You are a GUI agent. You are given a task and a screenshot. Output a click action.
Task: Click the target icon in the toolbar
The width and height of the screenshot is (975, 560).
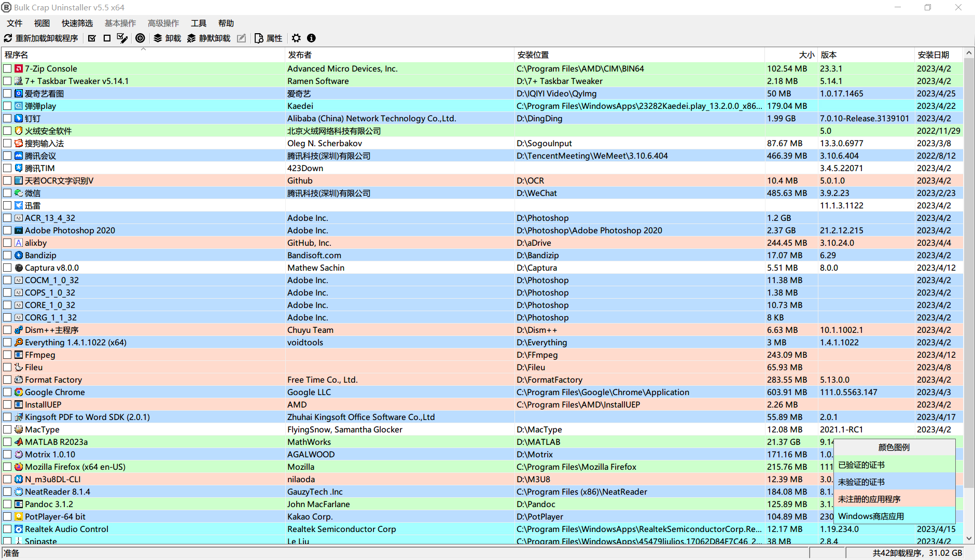click(x=140, y=38)
